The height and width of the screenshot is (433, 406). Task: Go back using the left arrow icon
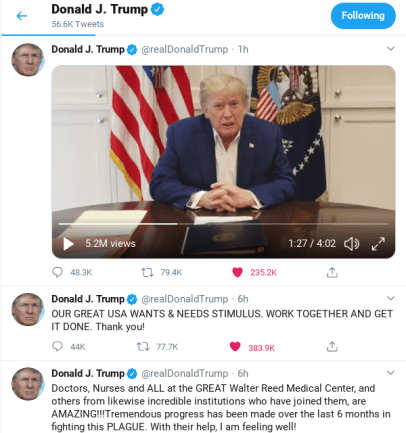tap(22, 16)
